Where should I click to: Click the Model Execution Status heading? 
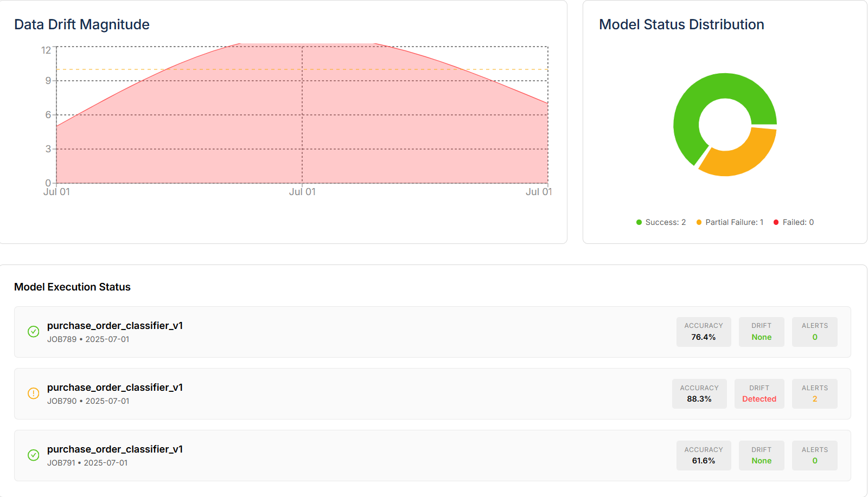[x=72, y=287]
